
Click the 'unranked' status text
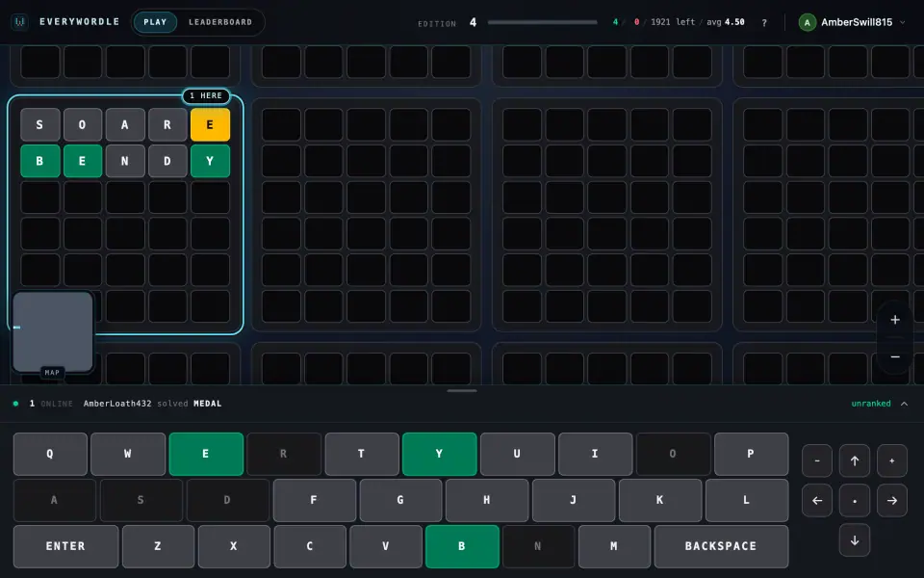tap(871, 404)
